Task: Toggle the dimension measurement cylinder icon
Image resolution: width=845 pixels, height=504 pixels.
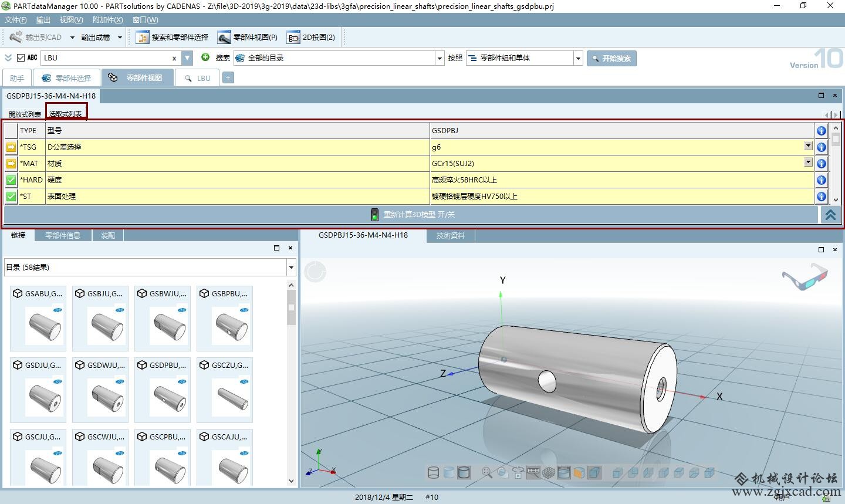Action: coord(564,473)
